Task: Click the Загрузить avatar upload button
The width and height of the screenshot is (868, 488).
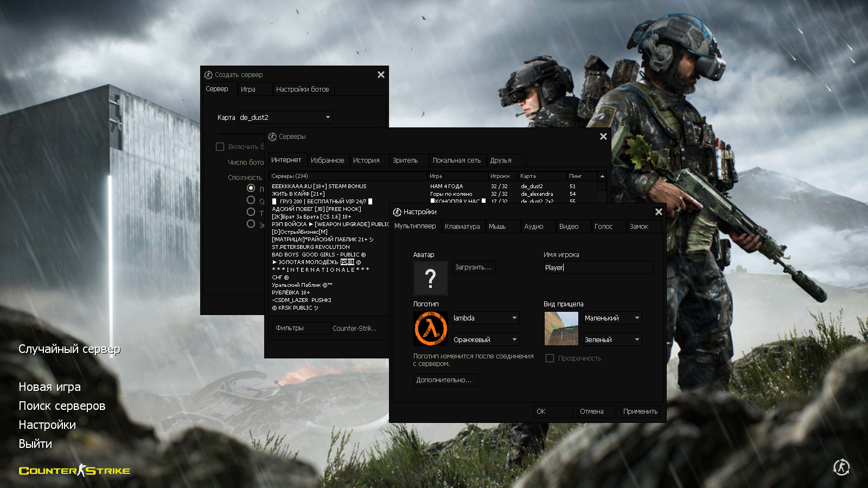Action: pyautogui.click(x=473, y=267)
